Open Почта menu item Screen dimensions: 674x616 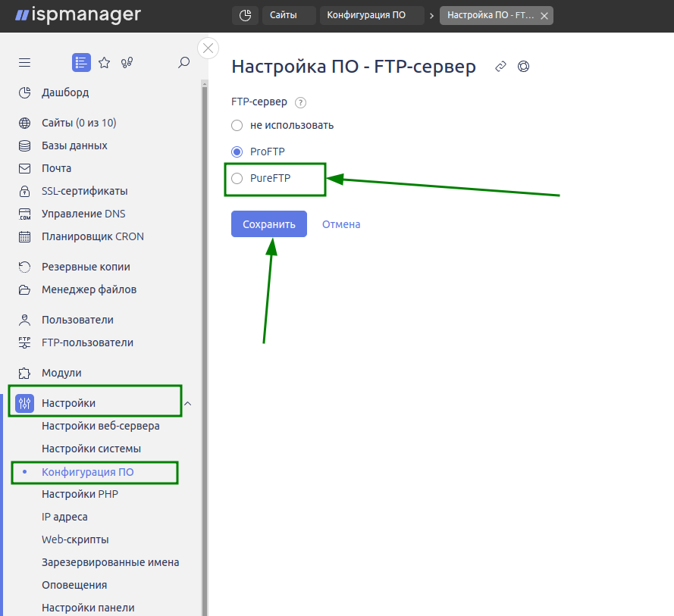click(56, 168)
